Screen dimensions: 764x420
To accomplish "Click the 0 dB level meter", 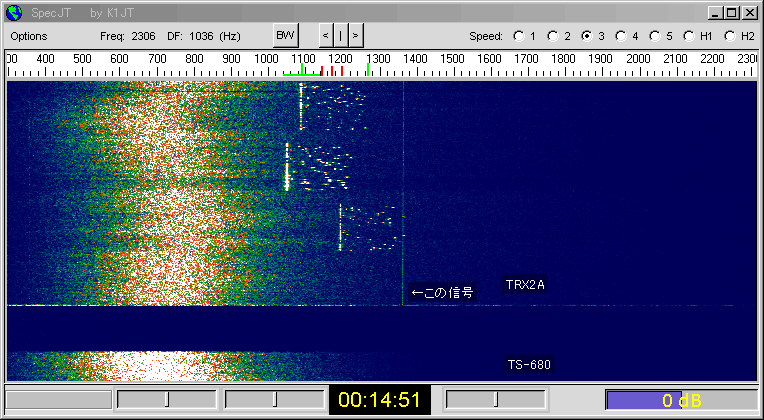I will click(681, 400).
